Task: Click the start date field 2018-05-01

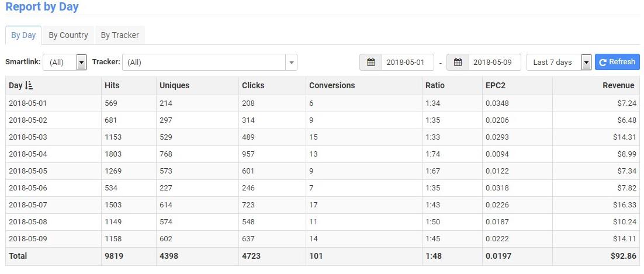Action: point(408,63)
